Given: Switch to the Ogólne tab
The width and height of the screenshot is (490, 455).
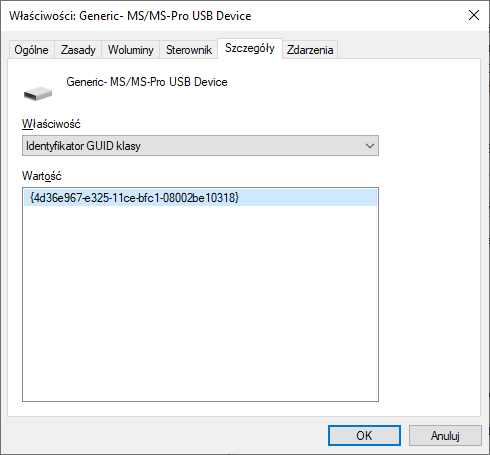Looking at the screenshot, I should click(31, 50).
